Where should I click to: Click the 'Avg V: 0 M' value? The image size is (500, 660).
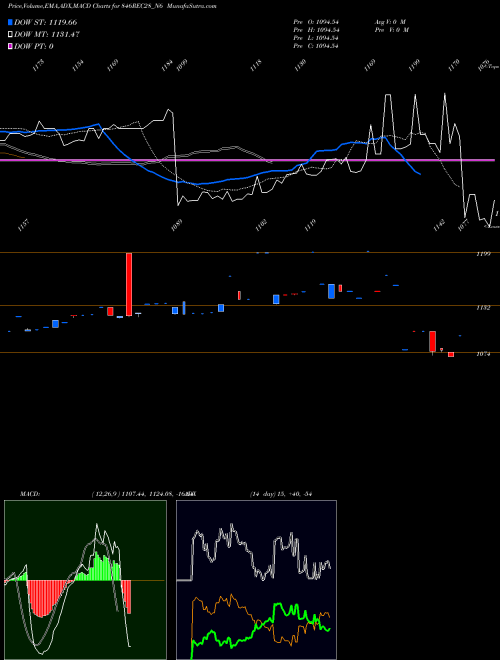pos(390,22)
